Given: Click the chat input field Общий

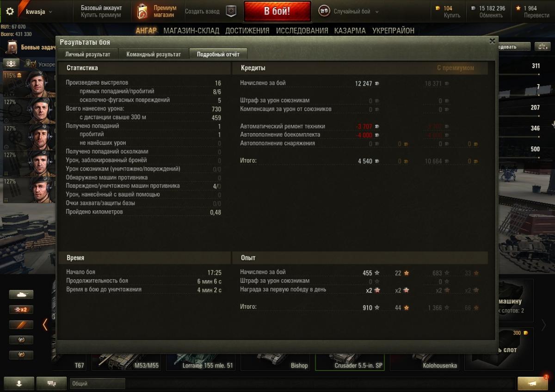Looking at the screenshot, I should 98,384.
